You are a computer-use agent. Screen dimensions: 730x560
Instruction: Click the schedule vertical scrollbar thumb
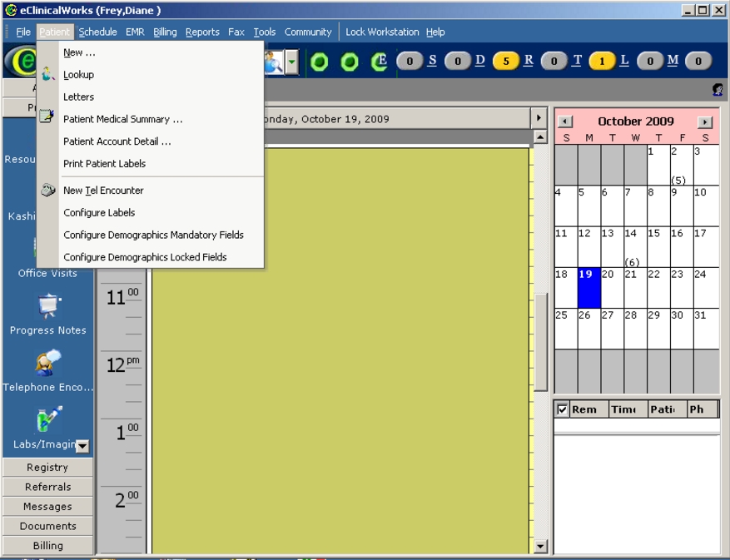tap(540, 342)
